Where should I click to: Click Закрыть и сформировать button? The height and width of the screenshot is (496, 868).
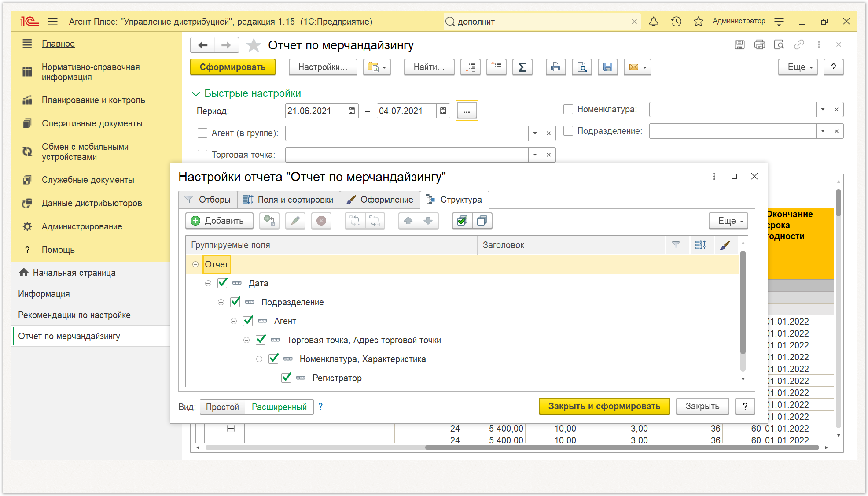click(604, 406)
